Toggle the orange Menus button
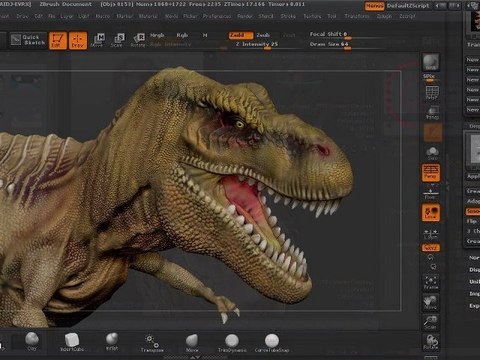480x360 pixels. coord(375,6)
